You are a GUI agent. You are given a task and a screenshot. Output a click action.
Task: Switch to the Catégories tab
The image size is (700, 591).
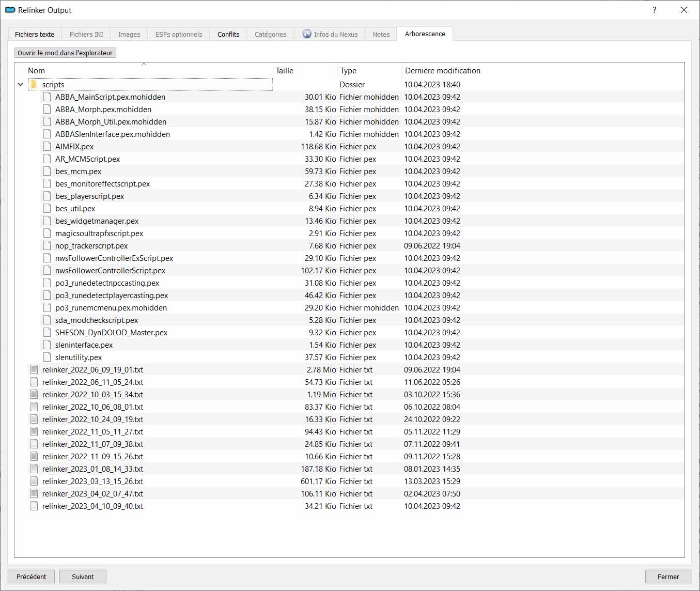[x=270, y=34]
